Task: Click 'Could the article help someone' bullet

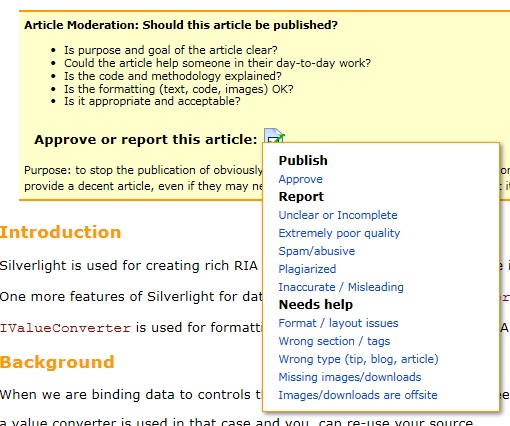Action: click(217, 63)
